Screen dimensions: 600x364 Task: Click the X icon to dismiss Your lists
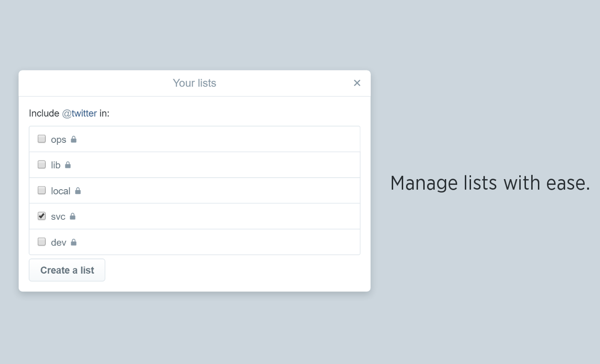coord(357,83)
